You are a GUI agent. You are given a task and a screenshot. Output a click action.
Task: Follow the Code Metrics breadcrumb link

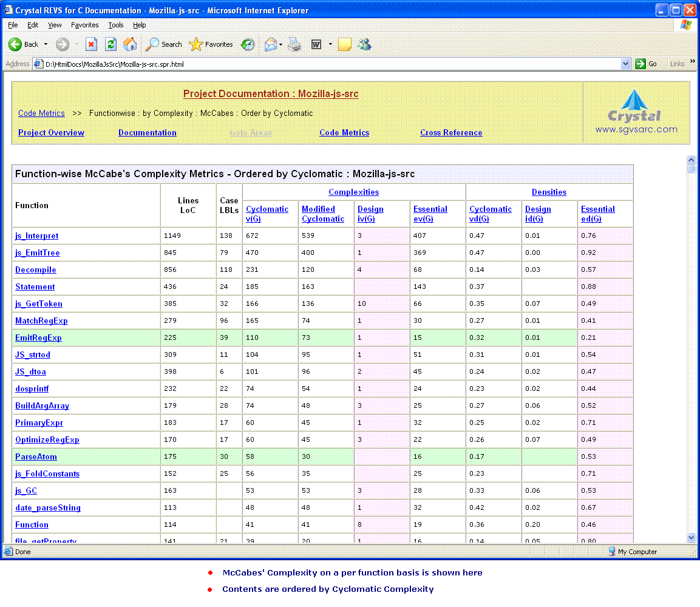[41, 114]
